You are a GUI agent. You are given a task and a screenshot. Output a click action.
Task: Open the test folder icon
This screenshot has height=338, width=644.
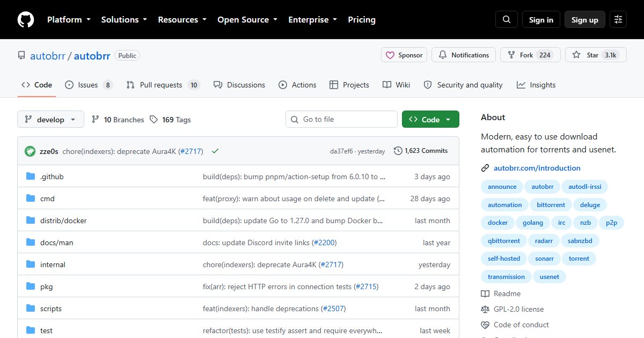[x=31, y=330]
